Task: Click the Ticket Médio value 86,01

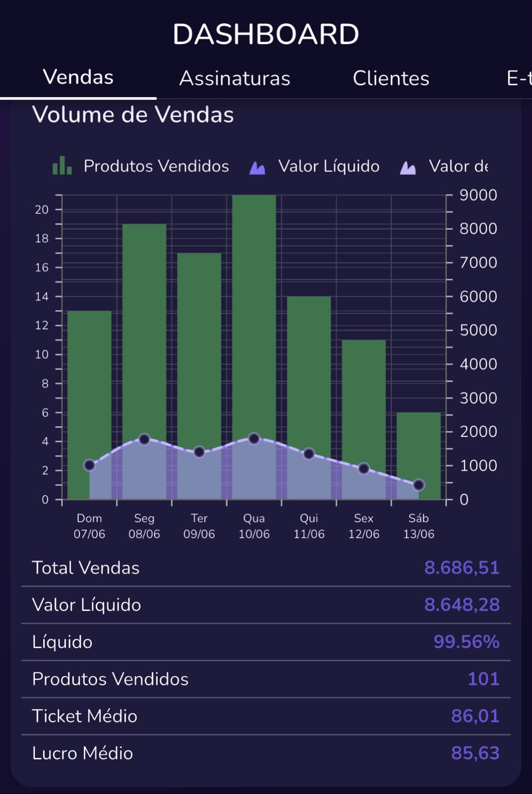Action: 475,716
